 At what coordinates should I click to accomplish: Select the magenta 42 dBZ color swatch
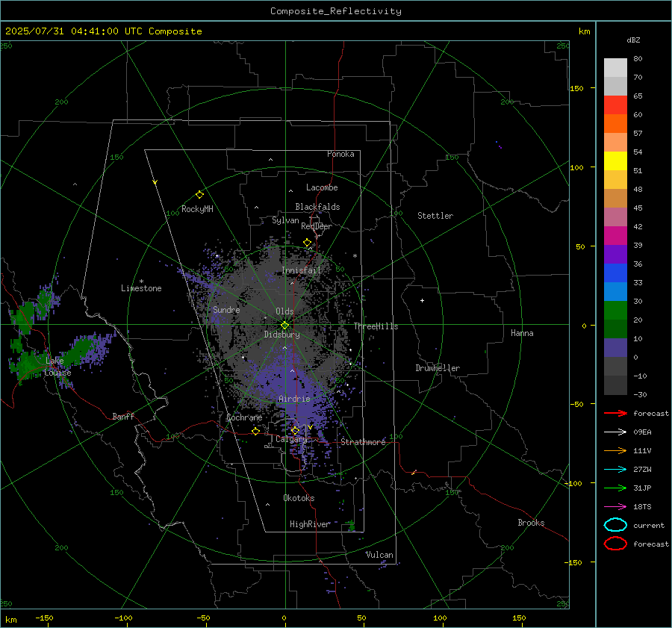(x=615, y=235)
